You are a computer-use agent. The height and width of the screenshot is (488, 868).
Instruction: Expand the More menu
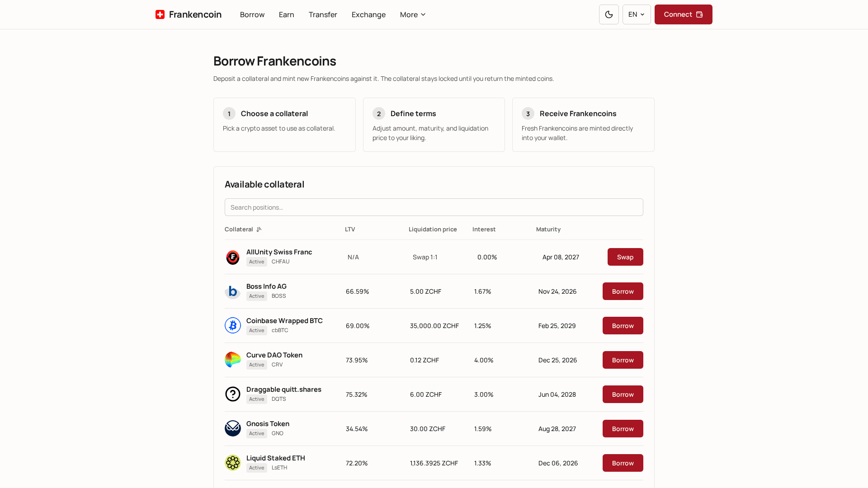[x=413, y=14]
